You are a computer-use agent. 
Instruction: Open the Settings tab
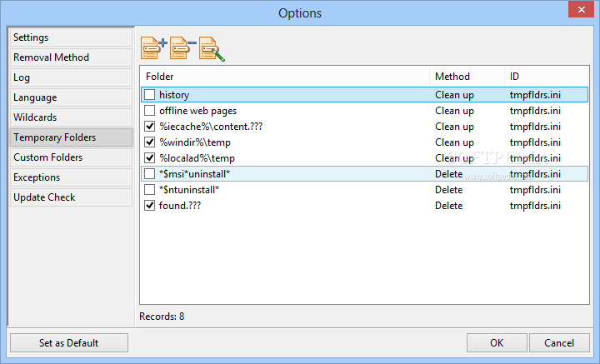70,37
